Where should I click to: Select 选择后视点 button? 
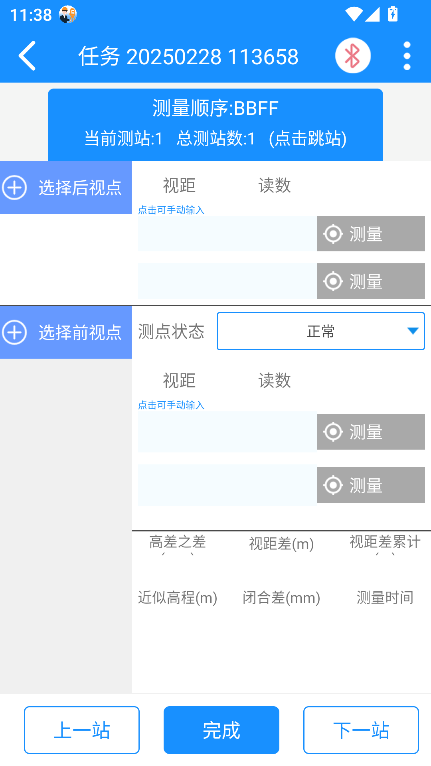[66, 188]
